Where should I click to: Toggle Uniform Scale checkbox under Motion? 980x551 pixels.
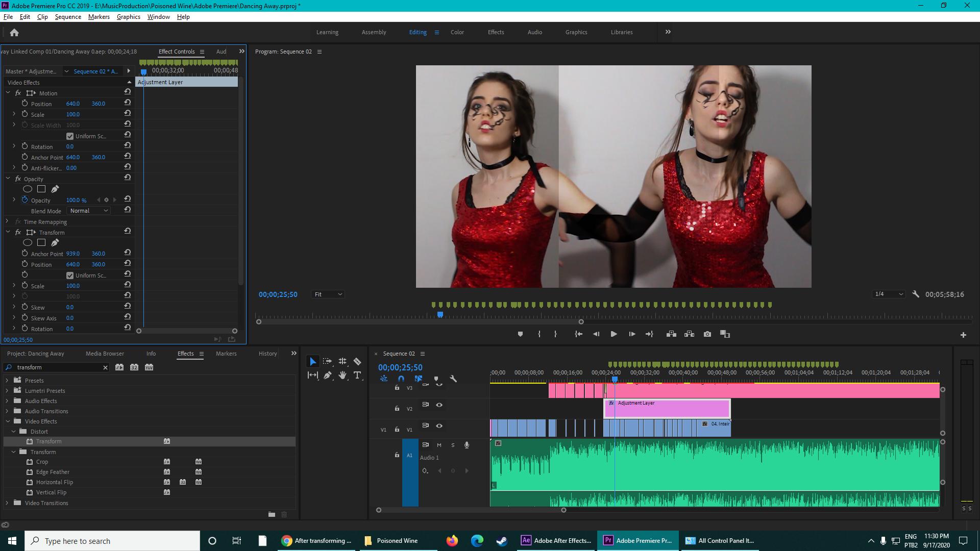[x=70, y=136]
